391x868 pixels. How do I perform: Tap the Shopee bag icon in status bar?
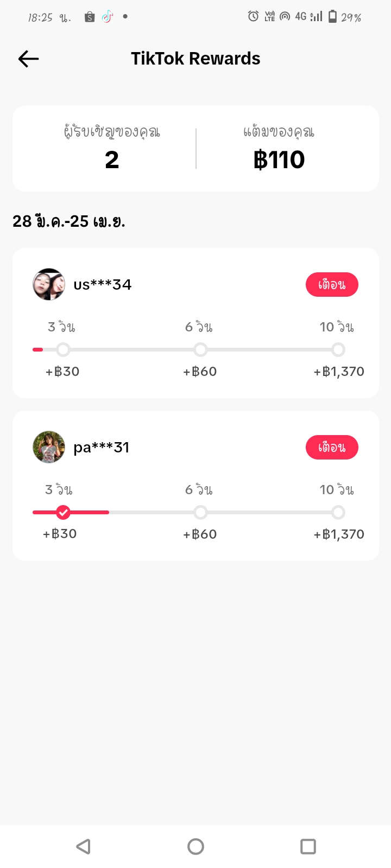90,17
